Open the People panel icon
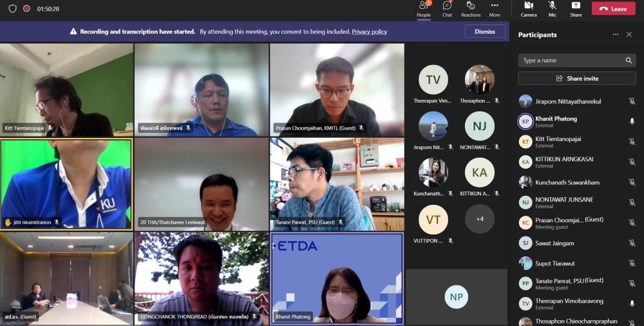Viewport: 644px width, 326px height. (423, 6)
